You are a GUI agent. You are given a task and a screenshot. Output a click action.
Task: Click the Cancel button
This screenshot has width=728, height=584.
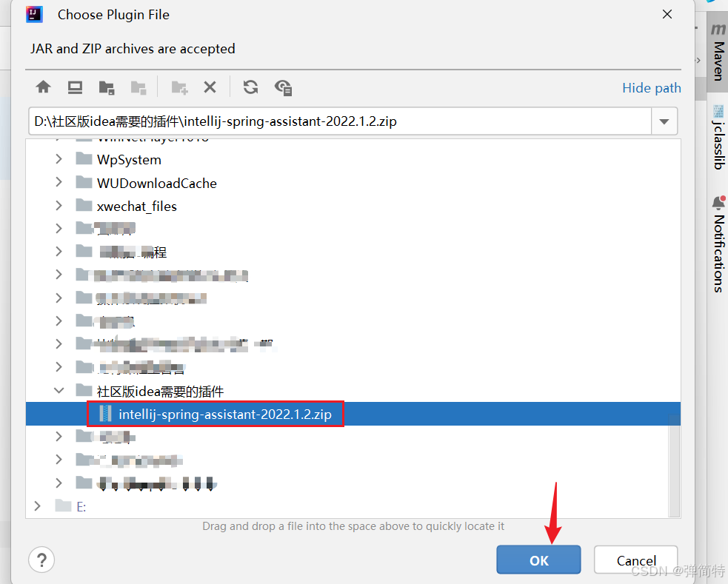[635, 560]
